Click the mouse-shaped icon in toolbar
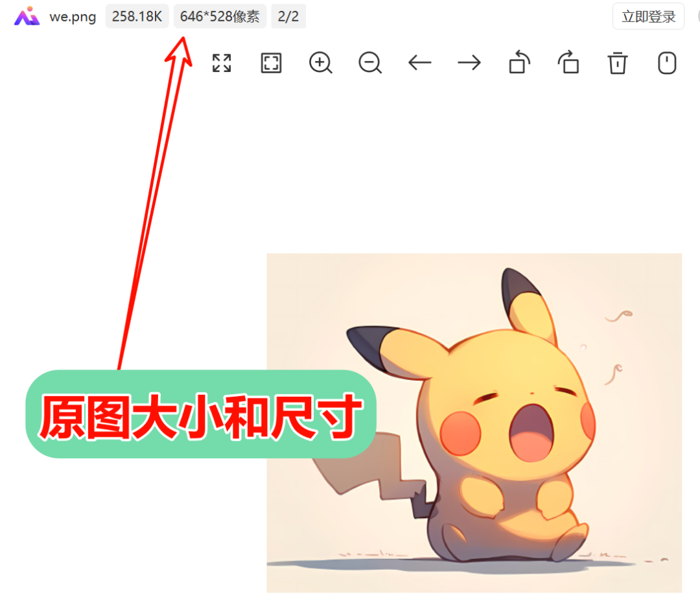The height and width of the screenshot is (614, 700). (x=667, y=63)
